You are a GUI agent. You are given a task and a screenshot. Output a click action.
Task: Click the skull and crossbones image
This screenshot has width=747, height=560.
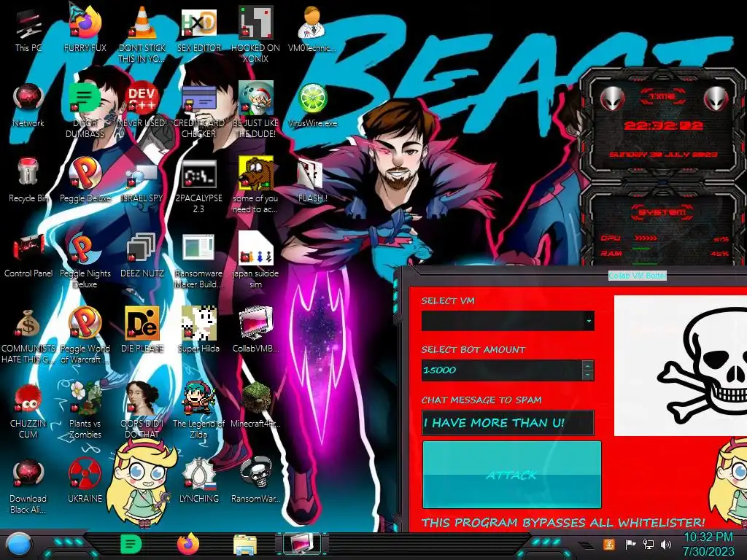[681, 366]
